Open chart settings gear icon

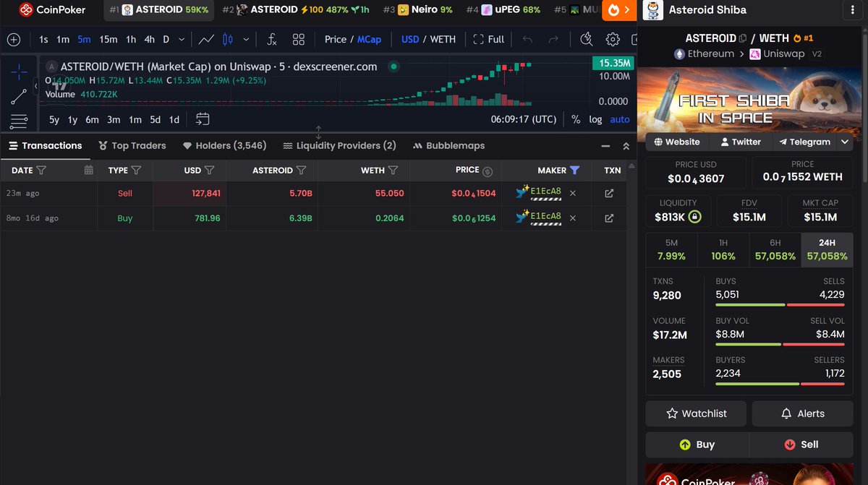(613, 39)
